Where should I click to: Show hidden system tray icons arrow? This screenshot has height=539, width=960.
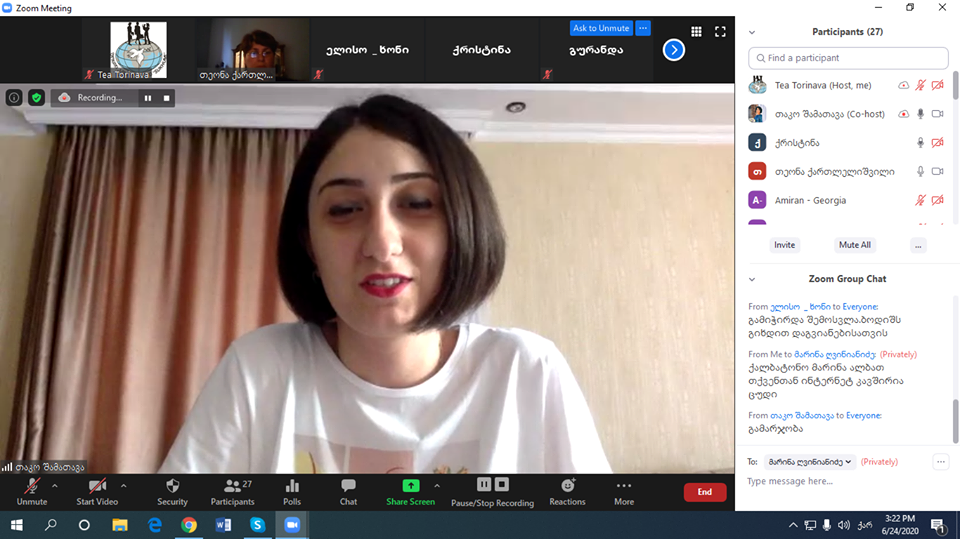793,525
